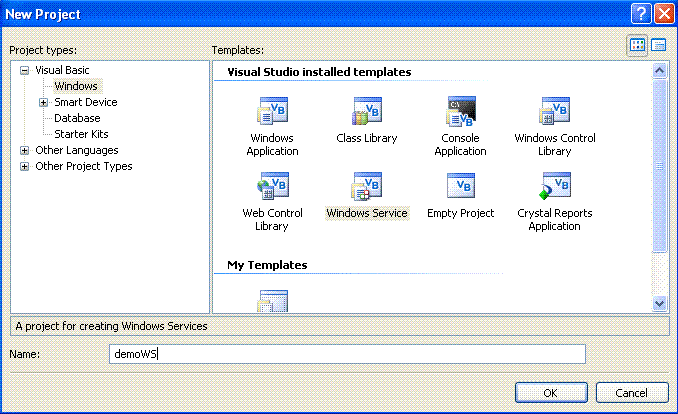Click the templates scrollbar down arrow
The height and width of the screenshot is (414, 678).
[x=659, y=304]
